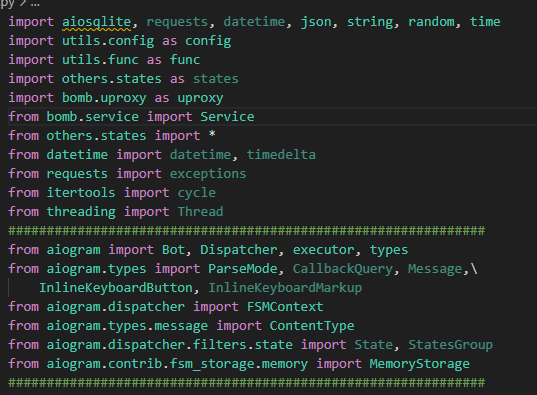Click 'aiogram.dispatcher.filters.state' module path

[x=170, y=345]
